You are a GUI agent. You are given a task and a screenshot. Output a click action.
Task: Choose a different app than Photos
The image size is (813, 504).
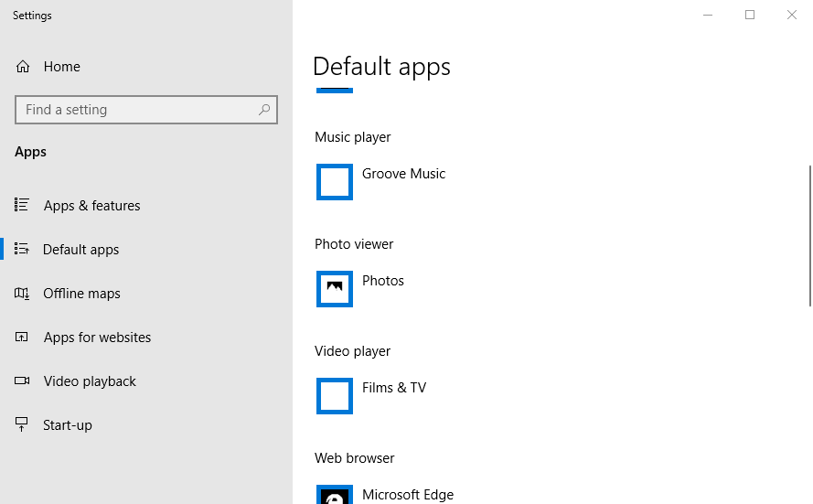[x=382, y=281]
